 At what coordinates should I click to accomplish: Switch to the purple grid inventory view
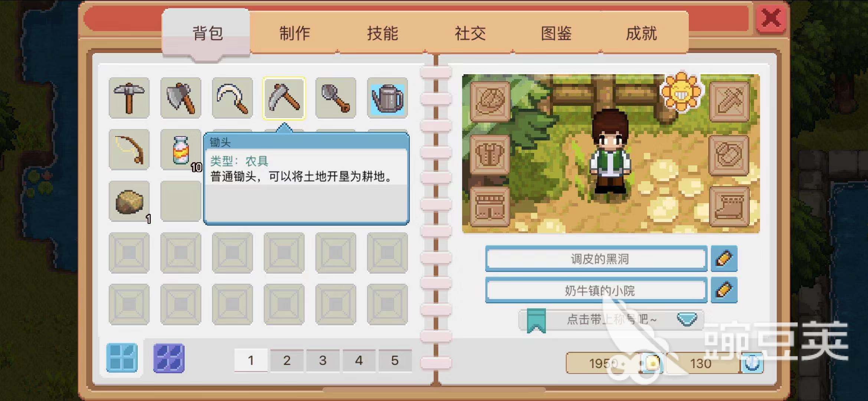click(x=169, y=358)
